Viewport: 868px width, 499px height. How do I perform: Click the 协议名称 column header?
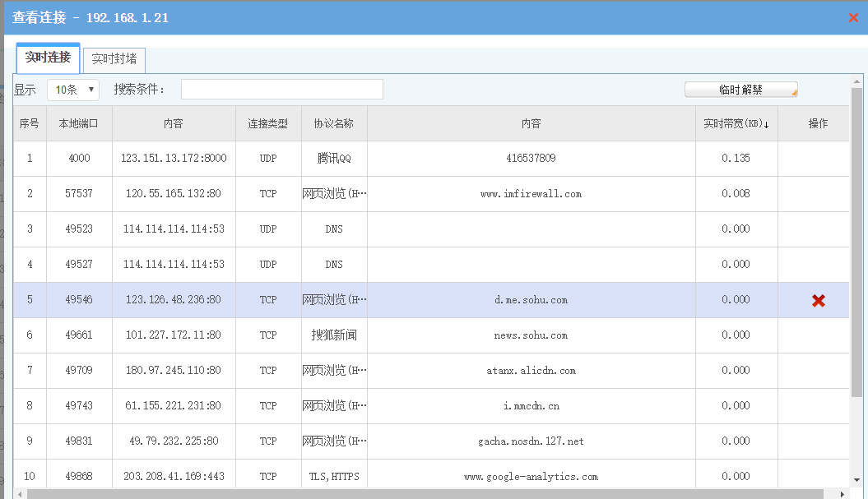point(334,123)
